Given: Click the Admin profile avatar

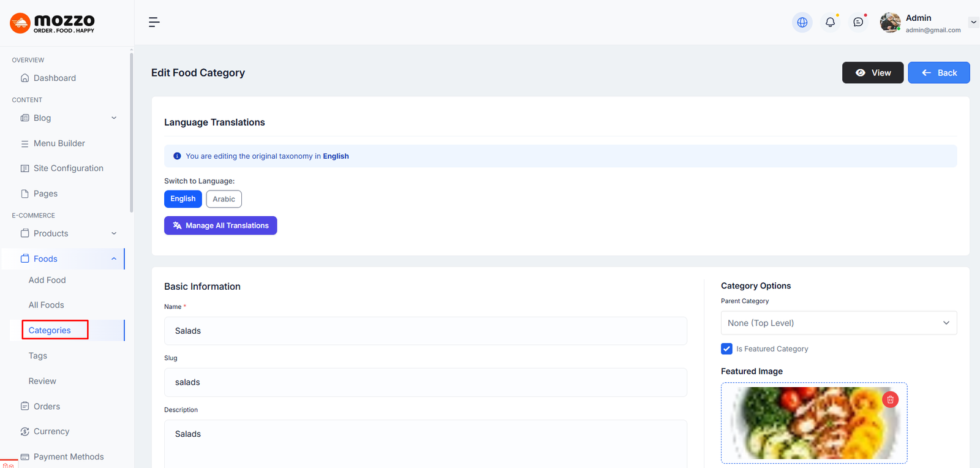Looking at the screenshot, I should 890,23.
